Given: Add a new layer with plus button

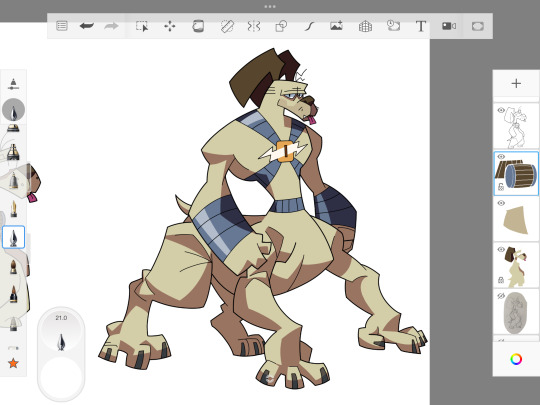Looking at the screenshot, I should (516, 83).
